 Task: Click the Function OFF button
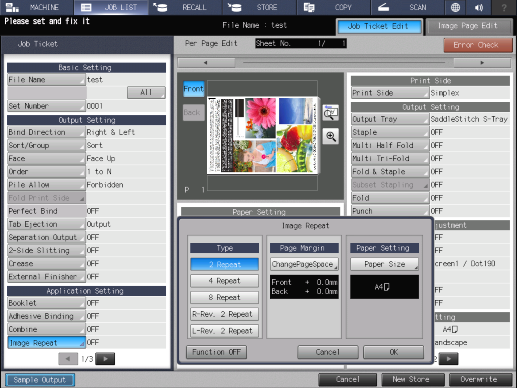(x=216, y=352)
